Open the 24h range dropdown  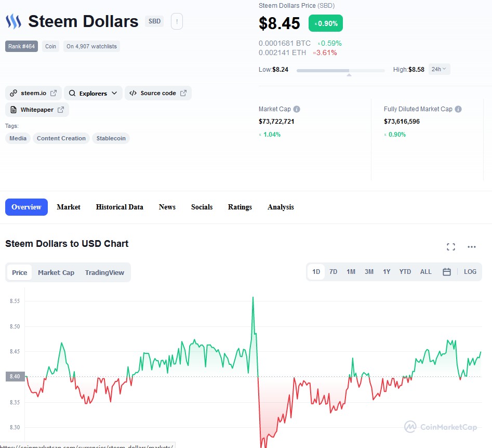(439, 69)
